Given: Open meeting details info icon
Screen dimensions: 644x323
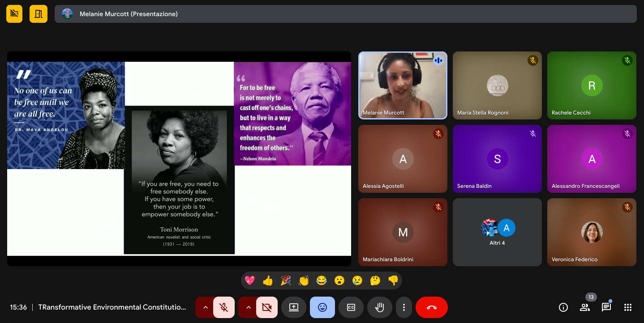Looking at the screenshot, I should [563, 307].
